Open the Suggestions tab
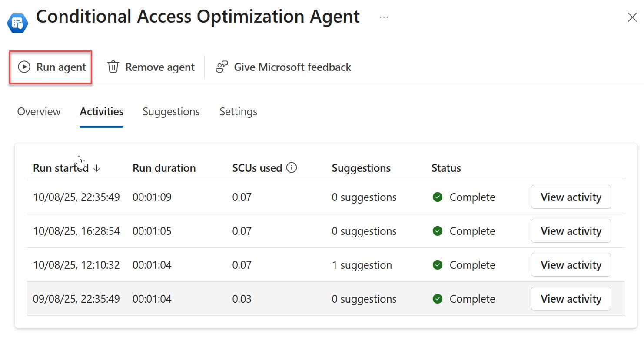The height and width of the screenshot is (344, 644). coord(171,112)
